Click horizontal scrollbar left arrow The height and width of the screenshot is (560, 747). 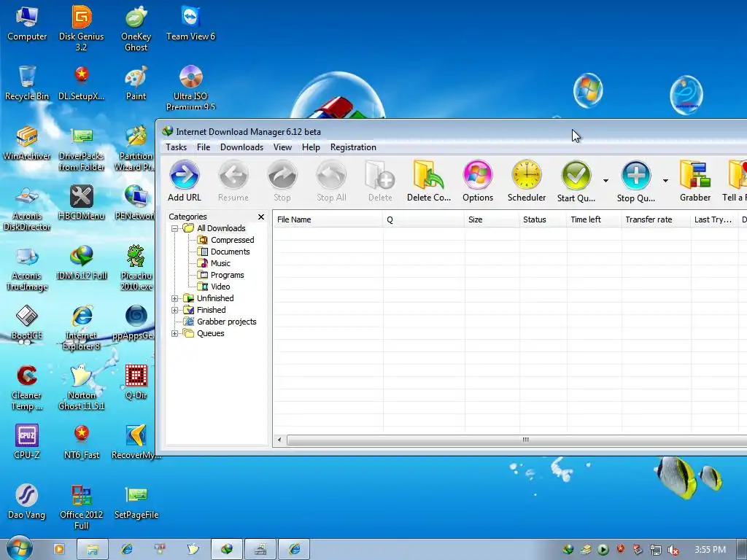tap(279, 440)
